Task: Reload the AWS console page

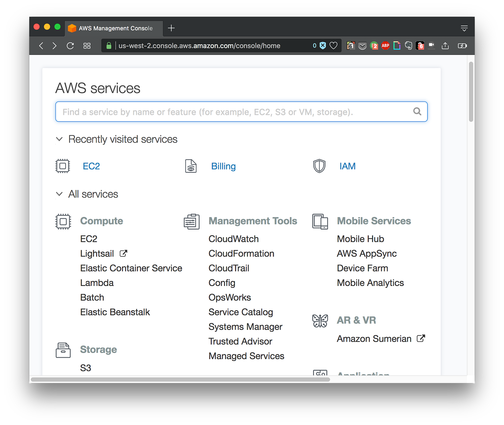Action: [x=70, y=46]
